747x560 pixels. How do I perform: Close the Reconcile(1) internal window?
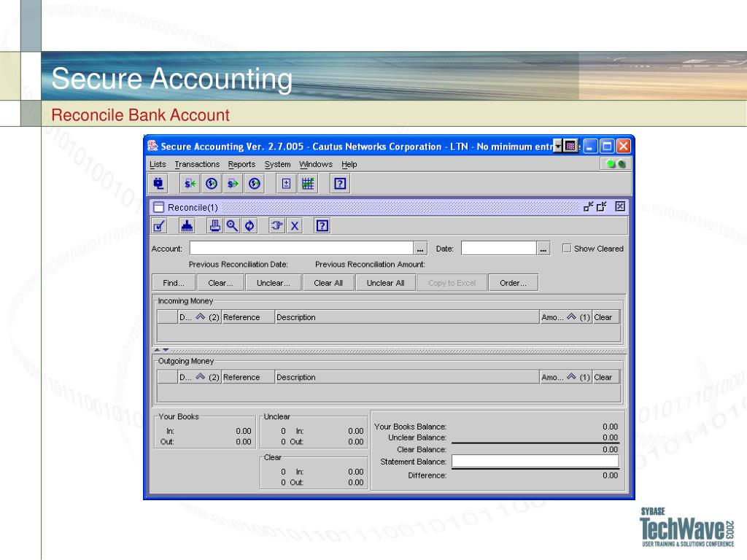coord(620,206)
